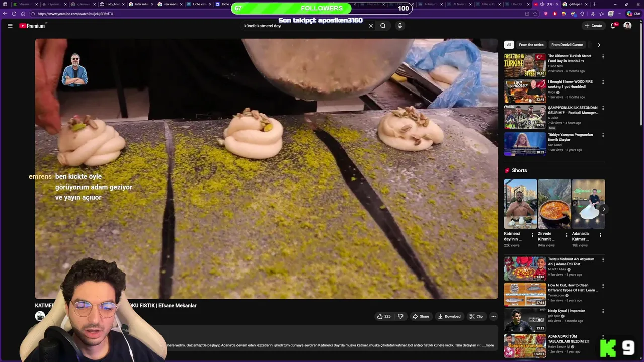Like the video with 225 likes

(x=384, y=316)
